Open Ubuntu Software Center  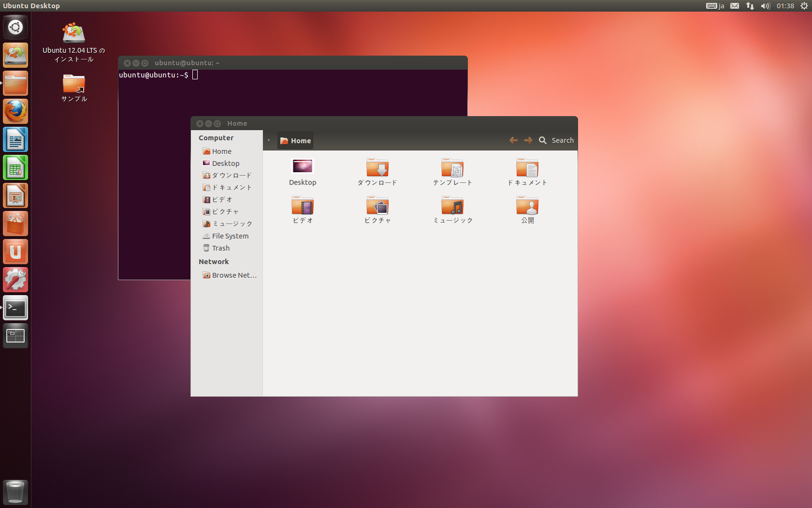15,224
